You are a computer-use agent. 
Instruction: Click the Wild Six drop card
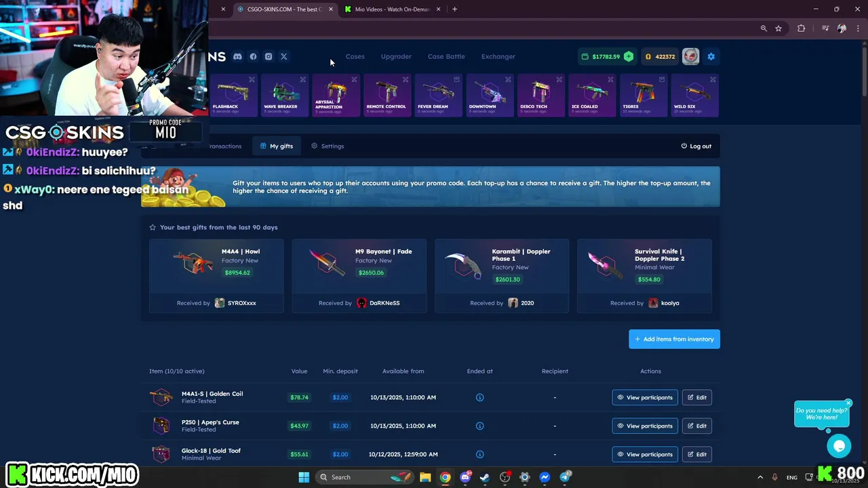pos(695,96)
